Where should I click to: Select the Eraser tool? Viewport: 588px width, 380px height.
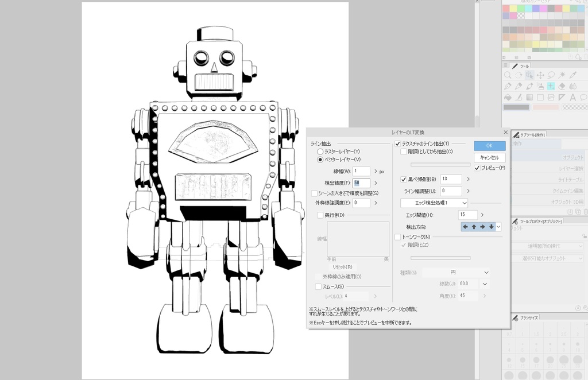click(561, 86)
